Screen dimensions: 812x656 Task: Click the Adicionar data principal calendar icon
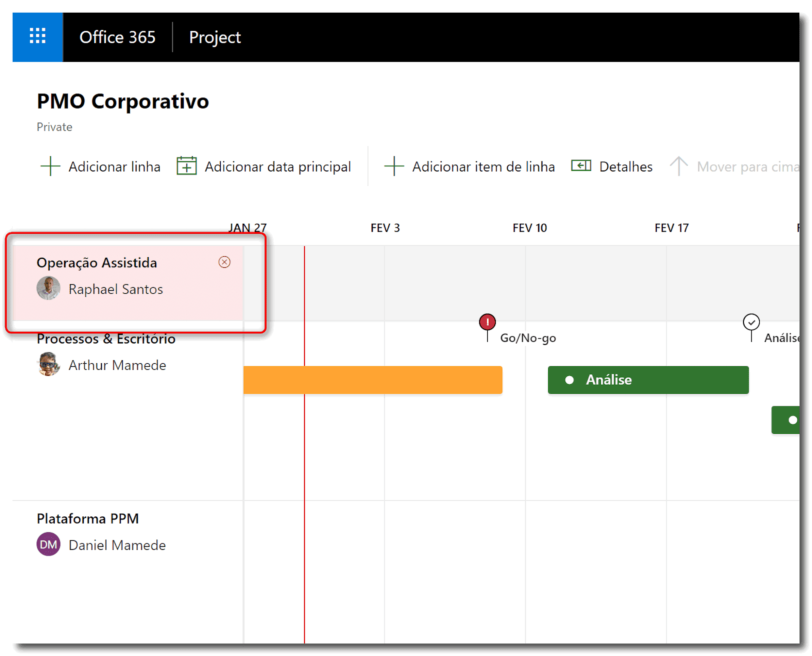(186, 166)
